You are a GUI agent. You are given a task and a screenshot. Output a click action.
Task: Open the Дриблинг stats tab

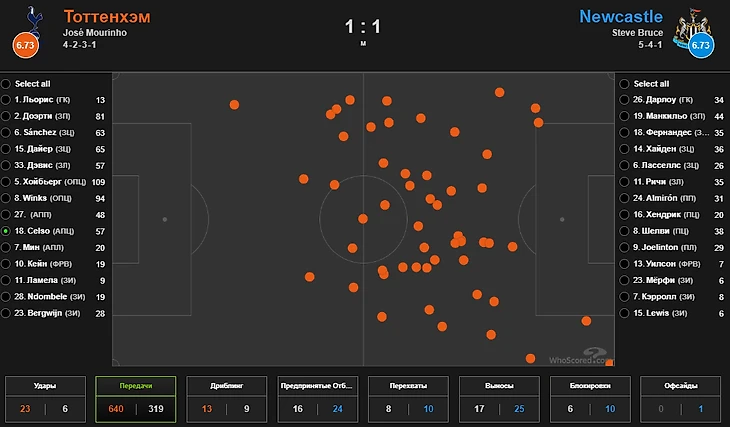227,399
